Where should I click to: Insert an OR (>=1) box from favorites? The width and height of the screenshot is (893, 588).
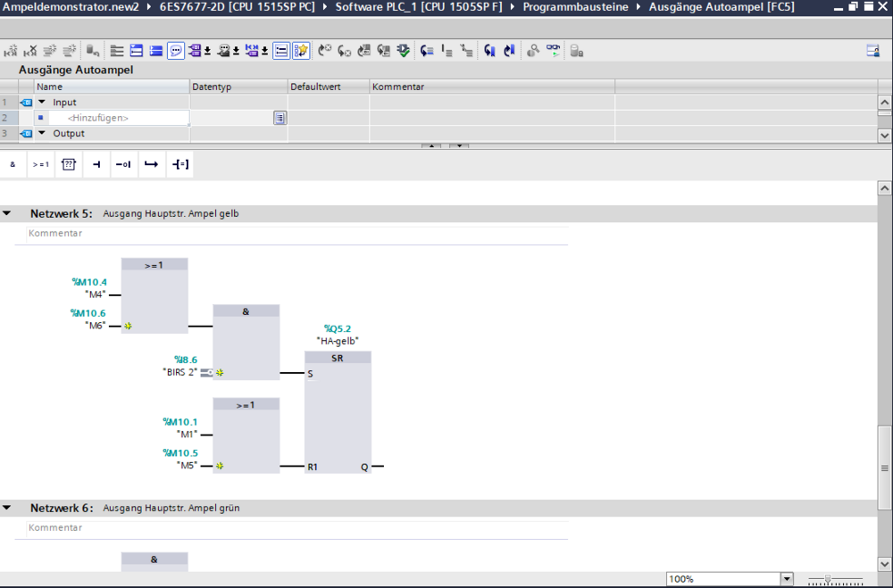(x=41, y=164)
